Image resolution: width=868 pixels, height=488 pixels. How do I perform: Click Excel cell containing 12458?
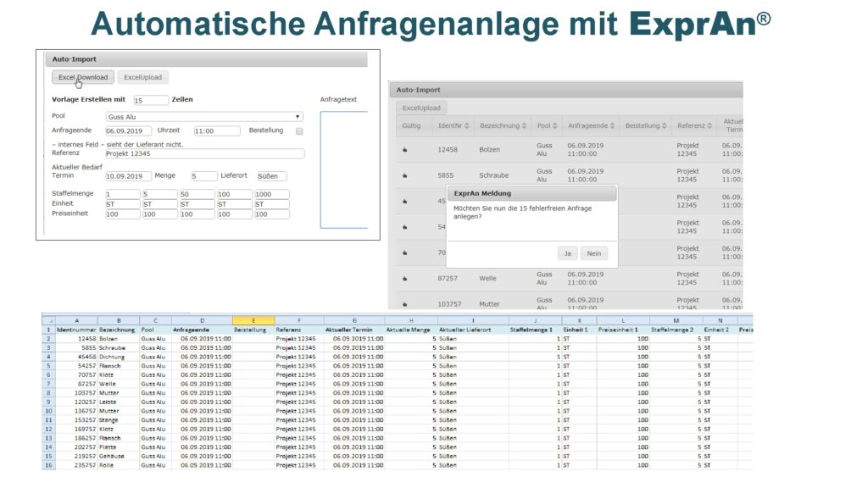coord(76,339)
